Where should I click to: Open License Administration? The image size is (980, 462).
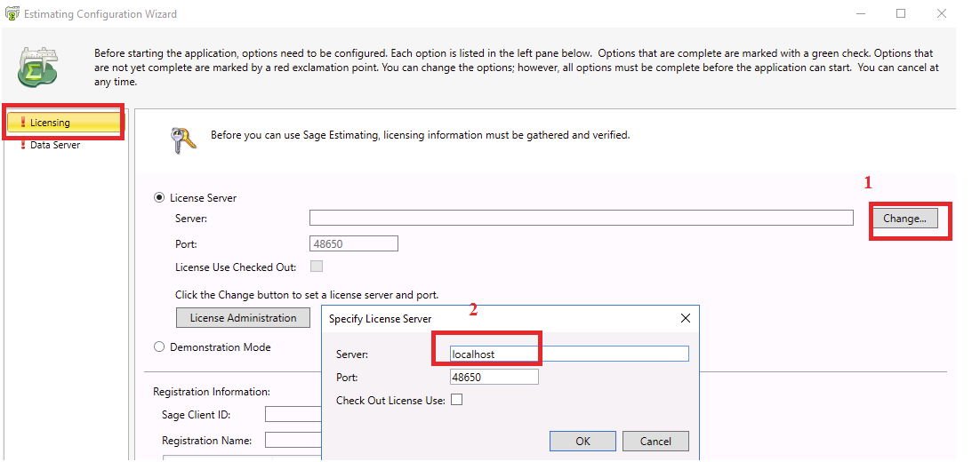point(243,318)
